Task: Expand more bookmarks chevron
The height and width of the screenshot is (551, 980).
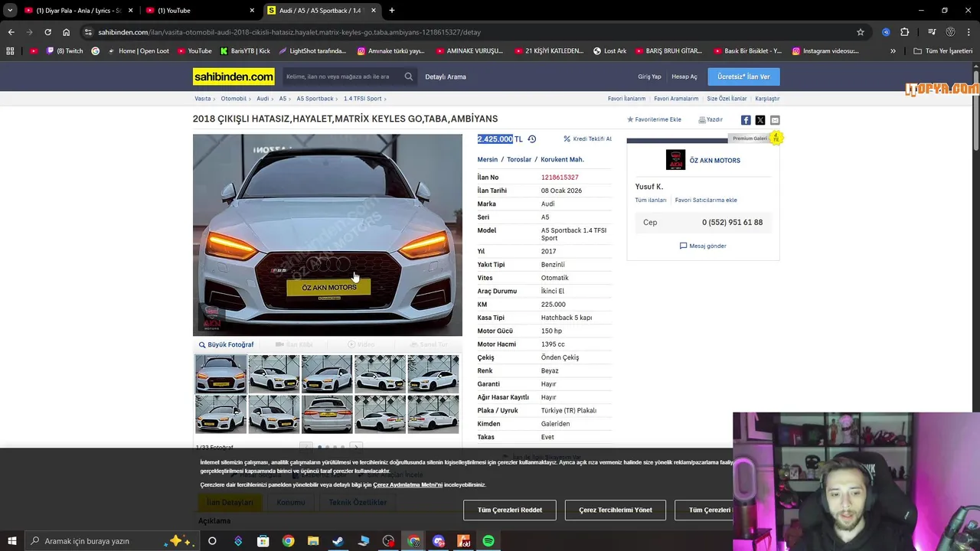Action: [893, 51]
